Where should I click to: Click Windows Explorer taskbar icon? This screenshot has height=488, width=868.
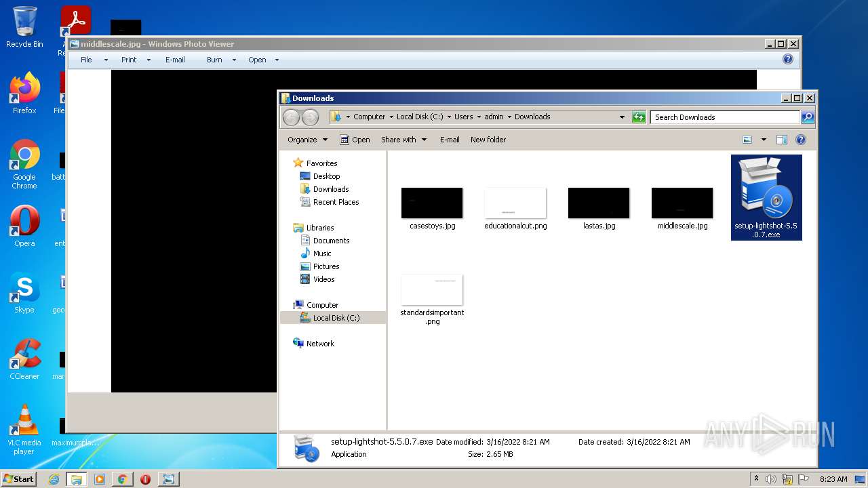(x=77, y=479)
